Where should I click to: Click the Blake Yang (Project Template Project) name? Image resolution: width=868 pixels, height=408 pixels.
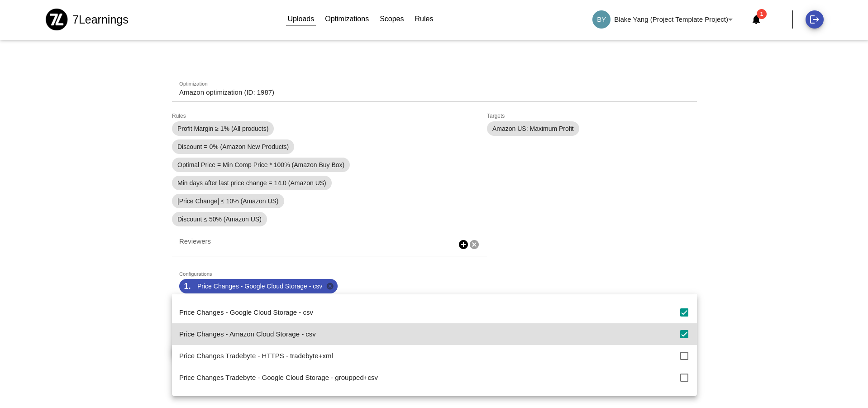click(x=671, y=19)
